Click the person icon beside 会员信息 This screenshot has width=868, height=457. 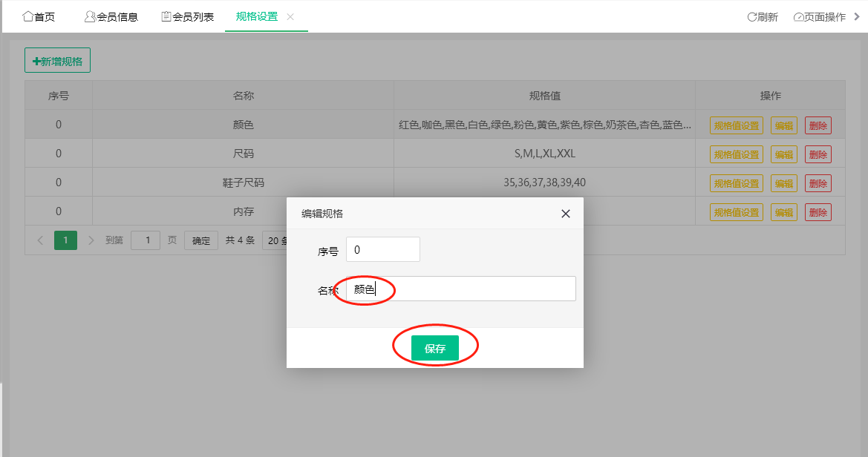(x=89, y=16)
